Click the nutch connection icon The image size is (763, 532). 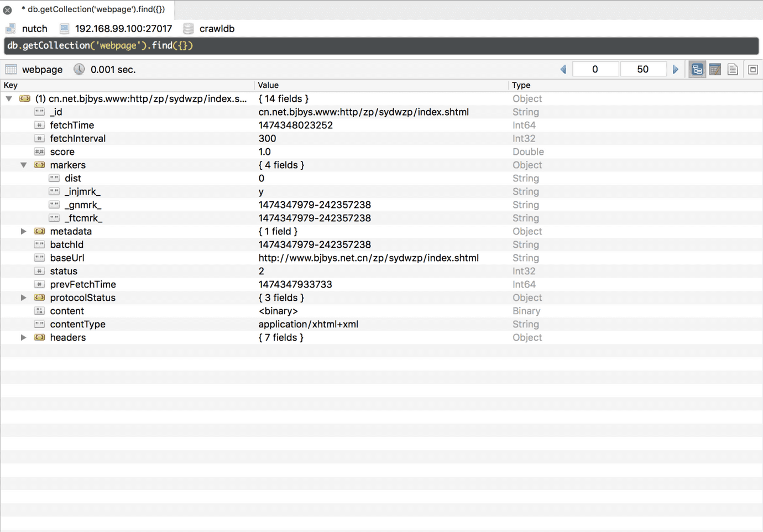click(11, 29)
